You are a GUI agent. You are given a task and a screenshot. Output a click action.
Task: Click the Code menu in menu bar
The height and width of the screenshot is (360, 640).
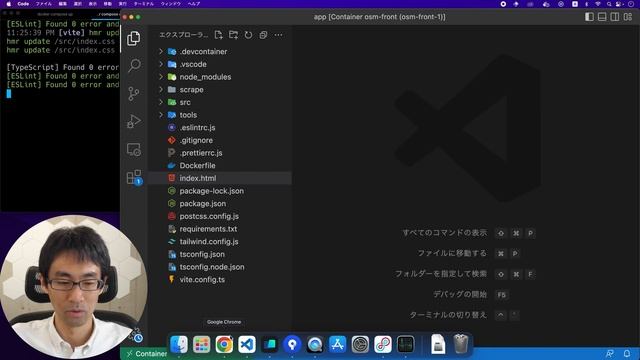pyautogui.click(x=23, y=4)
